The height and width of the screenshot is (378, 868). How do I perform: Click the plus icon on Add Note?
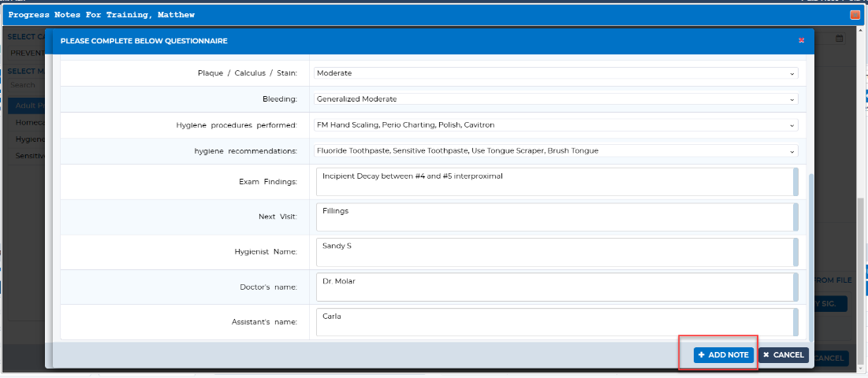click(x=702, y=355)
